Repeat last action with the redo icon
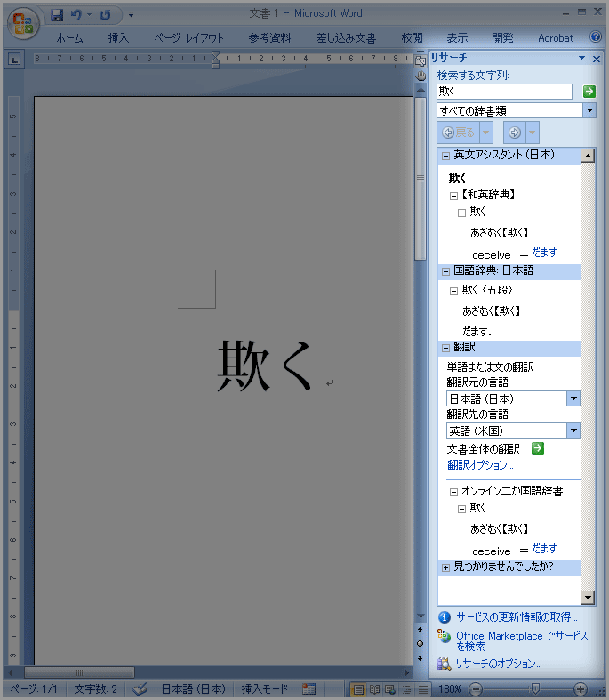Screen dimensions: 609x700 tap(105, 15)
